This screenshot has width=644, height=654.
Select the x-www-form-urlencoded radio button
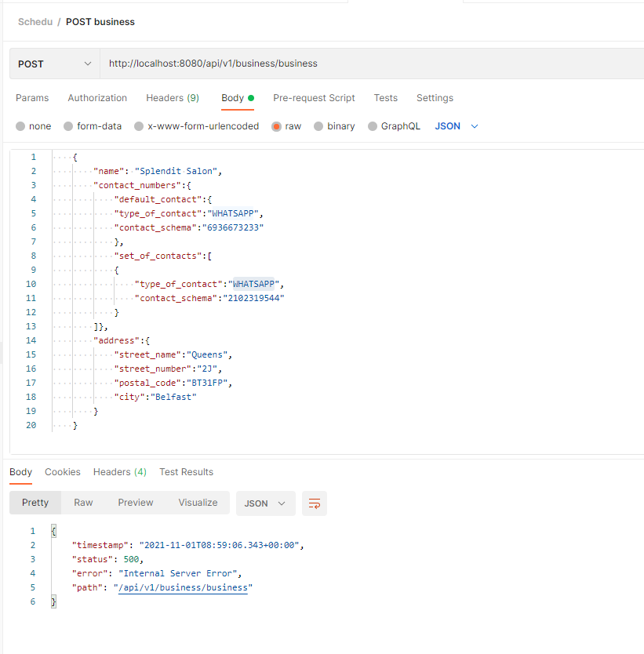tap(139, 126)
